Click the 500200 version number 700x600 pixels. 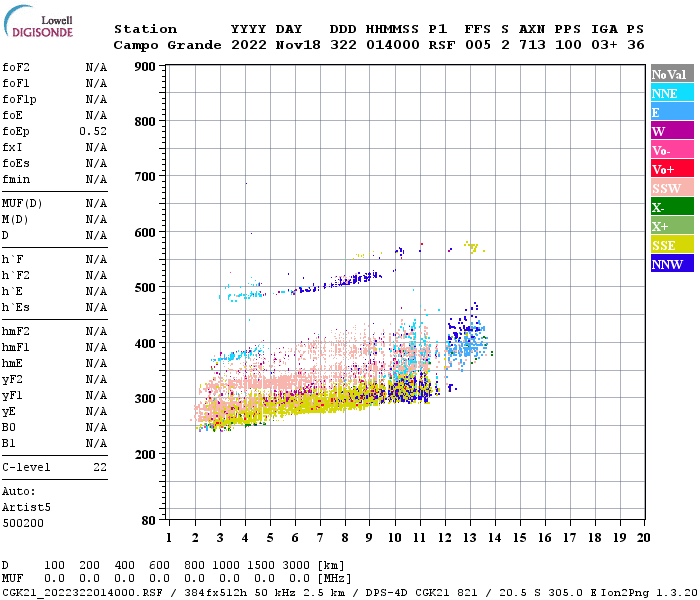(x=23, y=523)
